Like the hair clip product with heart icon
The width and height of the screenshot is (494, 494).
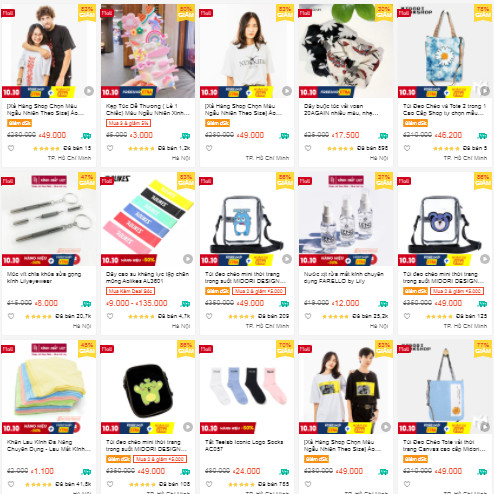[110, 148]
